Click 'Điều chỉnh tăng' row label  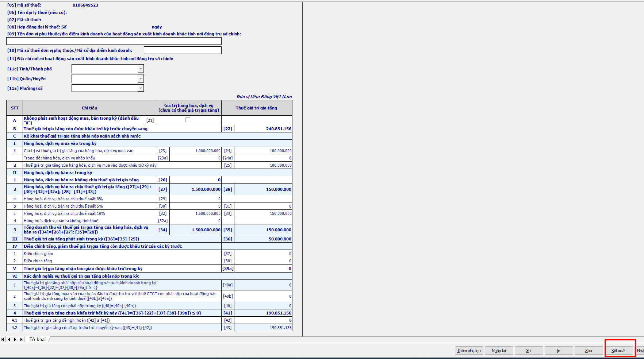coord(38,261)
